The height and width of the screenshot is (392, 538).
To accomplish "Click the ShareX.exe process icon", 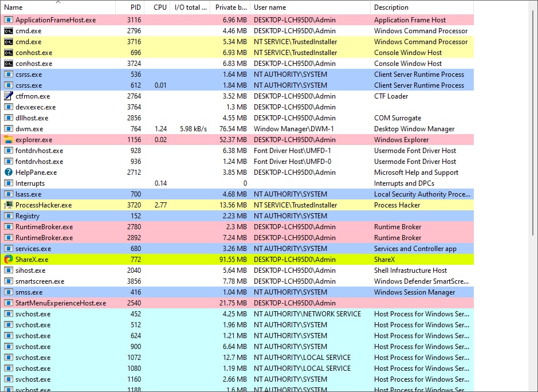I will (x=9, y=260).
